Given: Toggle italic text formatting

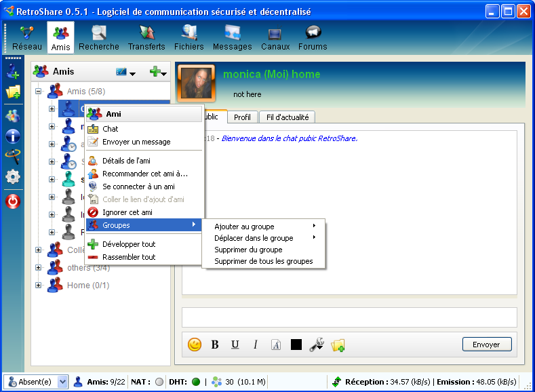Looking at the screenshot, I should 255,345.
